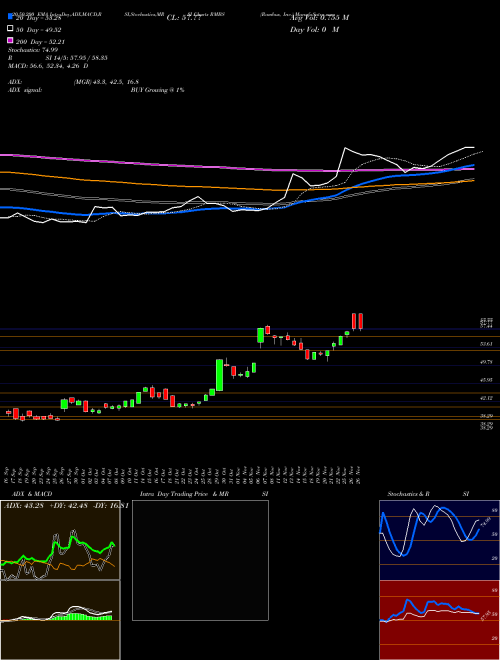Click the white 50 Day legend swatch
The width and height of the screenshot is (500, 660).
coord(10,29)
